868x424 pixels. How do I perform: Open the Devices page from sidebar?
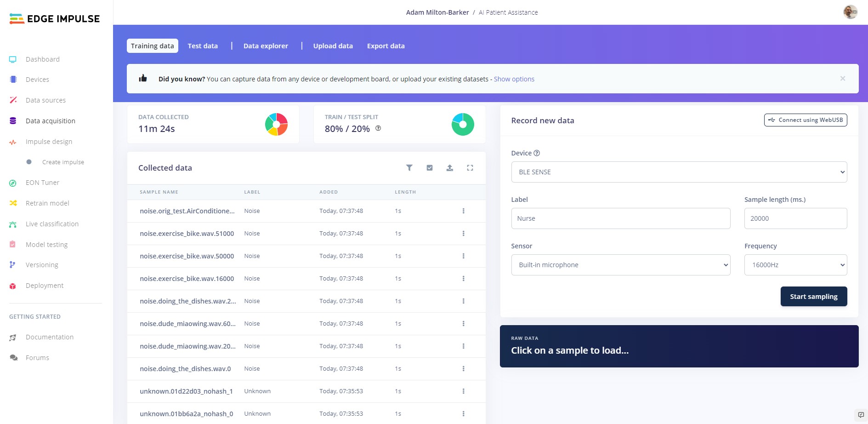37,80
